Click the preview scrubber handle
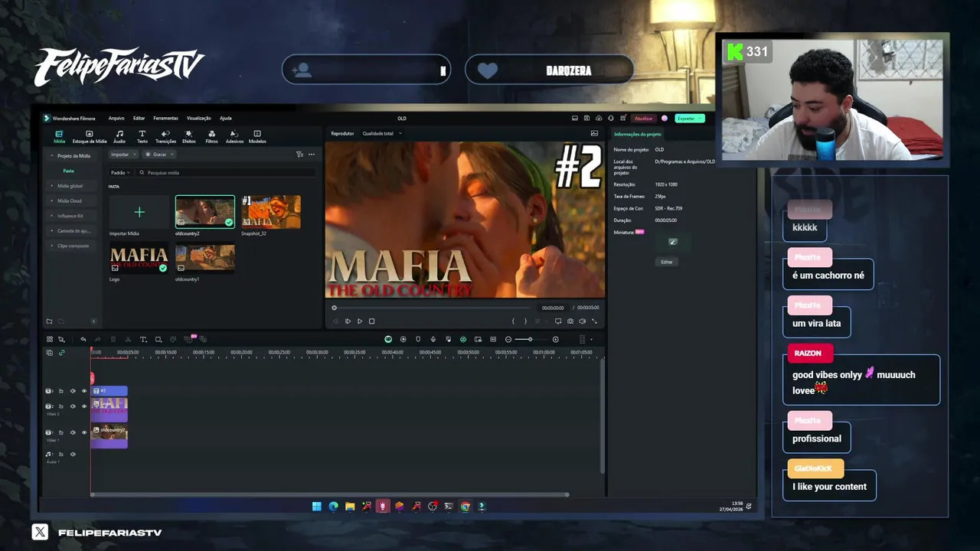 pyautogui.click(x=334, y=308)
